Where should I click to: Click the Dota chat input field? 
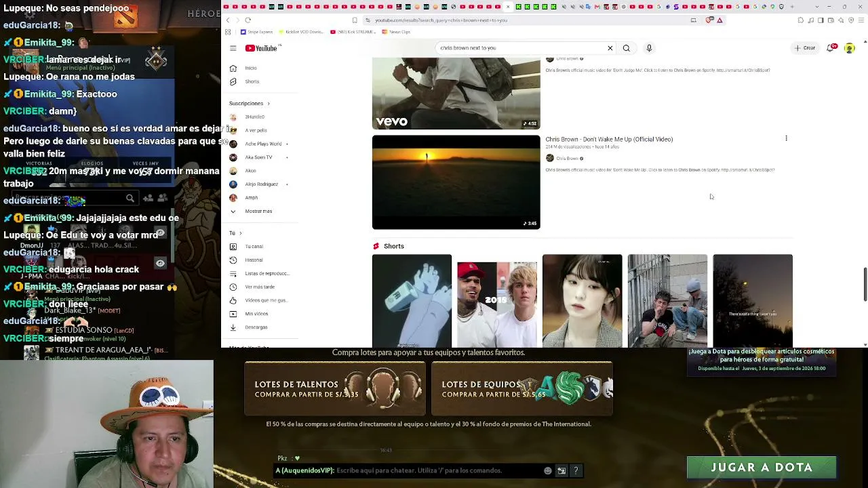coord(437,470)
